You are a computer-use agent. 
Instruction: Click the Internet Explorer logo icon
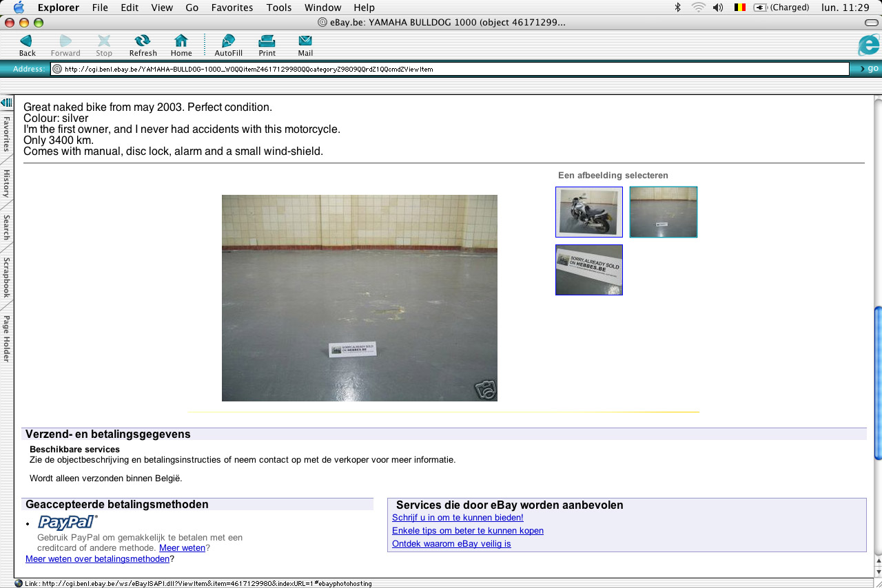point(868,45)
